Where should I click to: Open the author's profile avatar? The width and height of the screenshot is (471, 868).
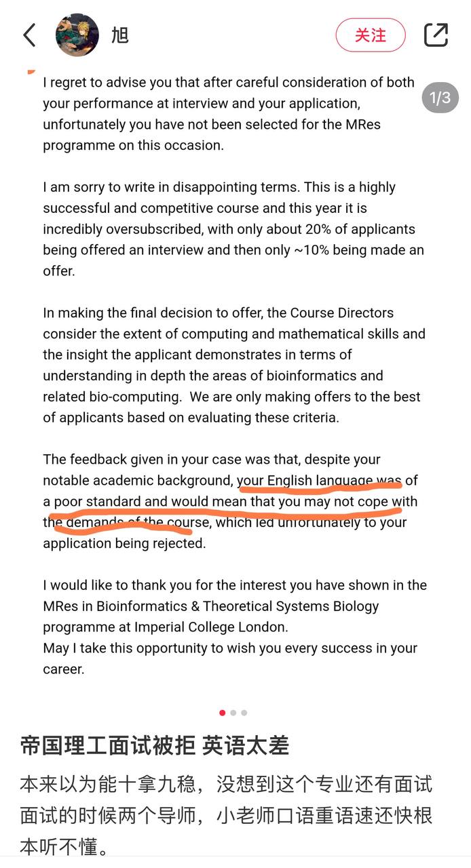click(77, 35)
